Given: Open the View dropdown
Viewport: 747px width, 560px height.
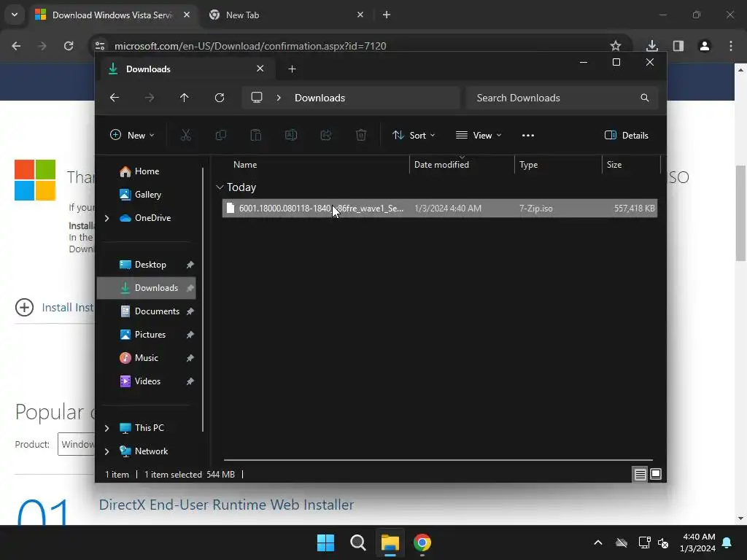Looking at the screenshot, I should 479,135.
